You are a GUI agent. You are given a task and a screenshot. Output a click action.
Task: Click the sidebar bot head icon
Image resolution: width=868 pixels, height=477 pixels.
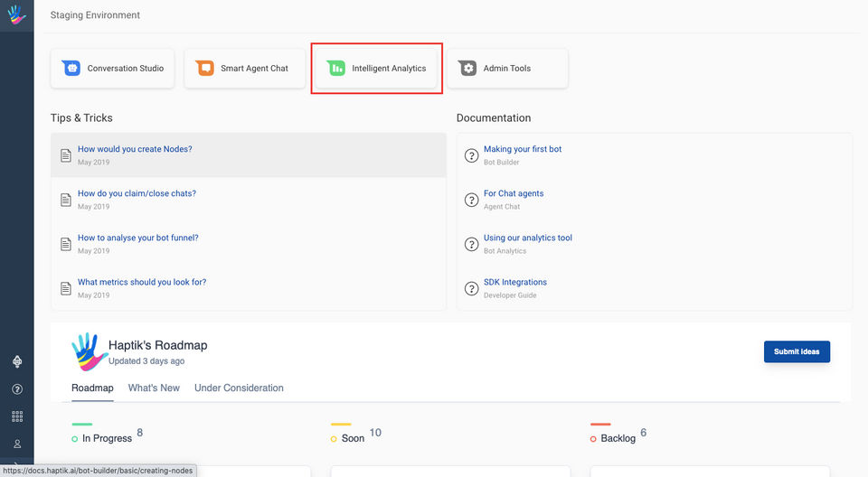[x=17, y=361]
